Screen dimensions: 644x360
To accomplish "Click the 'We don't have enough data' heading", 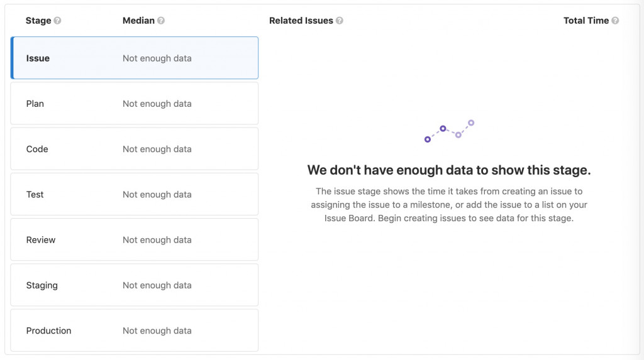I will 449,170.
